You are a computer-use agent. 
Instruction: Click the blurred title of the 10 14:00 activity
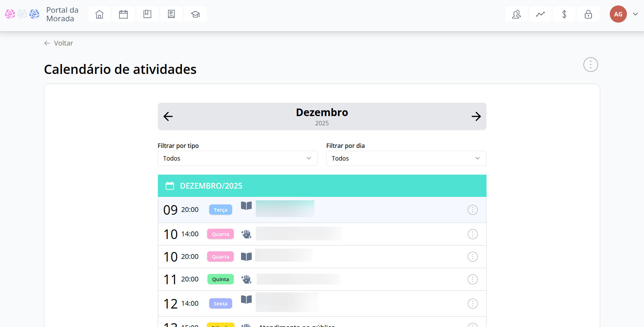tap(299, 234)
